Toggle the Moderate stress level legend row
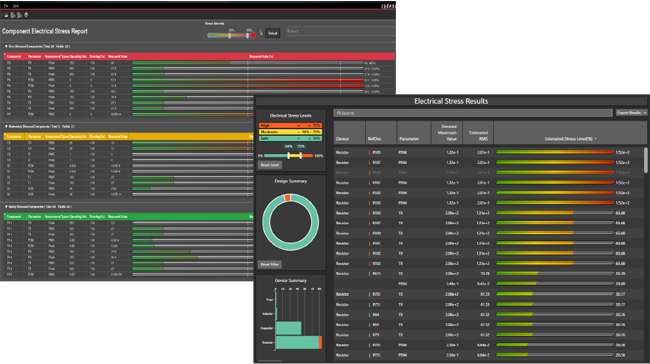This screenshot has width=650, height=364. coord(290,132)
